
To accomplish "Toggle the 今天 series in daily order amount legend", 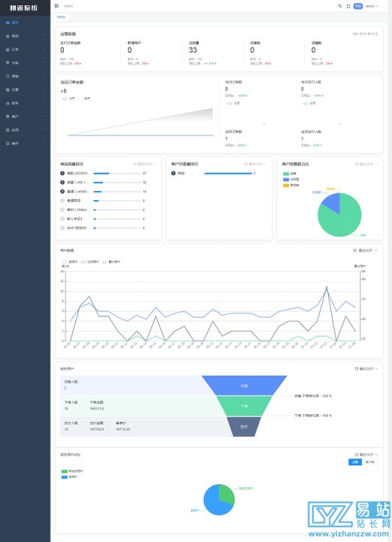I will pos(68,99).
